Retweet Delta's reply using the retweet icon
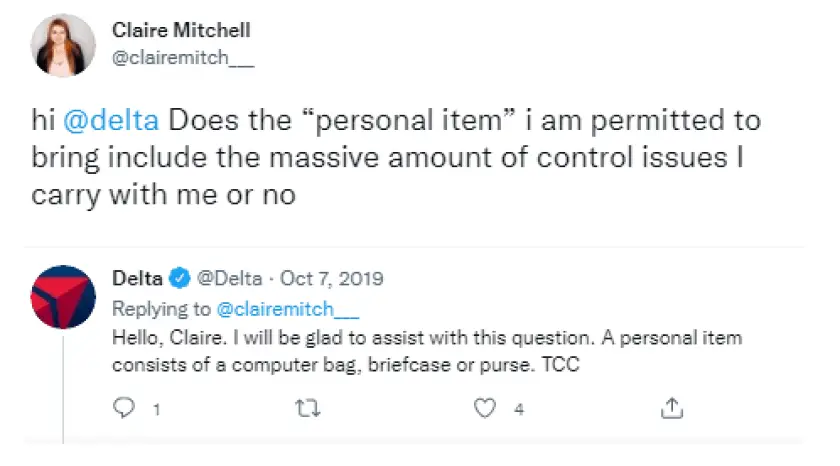This screenshot has height=466, width=840. [308, 409]
